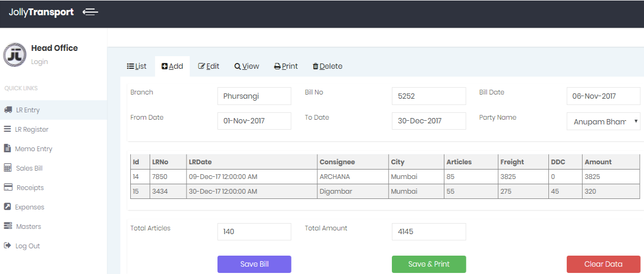Click the Digambar consignee cell

click(353, 191)
